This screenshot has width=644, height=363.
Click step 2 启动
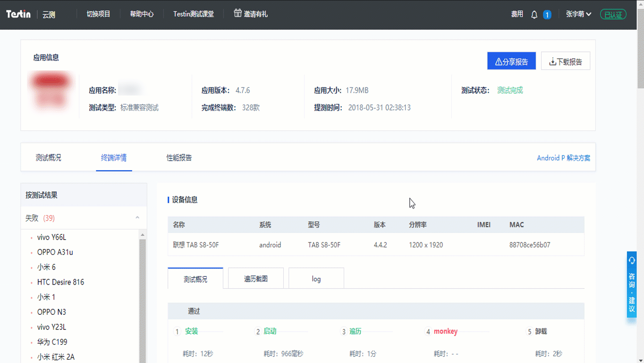pyautogui.click(x=270, y=331)
